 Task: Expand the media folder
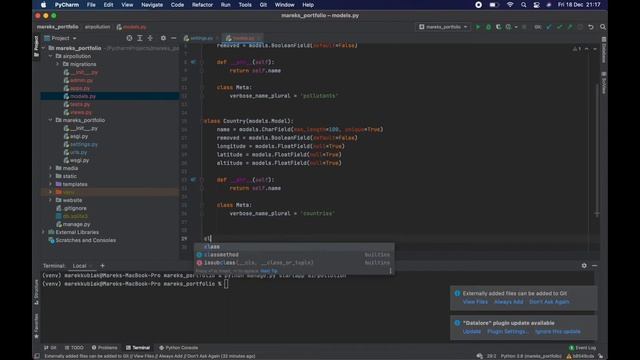click(51, 168)
